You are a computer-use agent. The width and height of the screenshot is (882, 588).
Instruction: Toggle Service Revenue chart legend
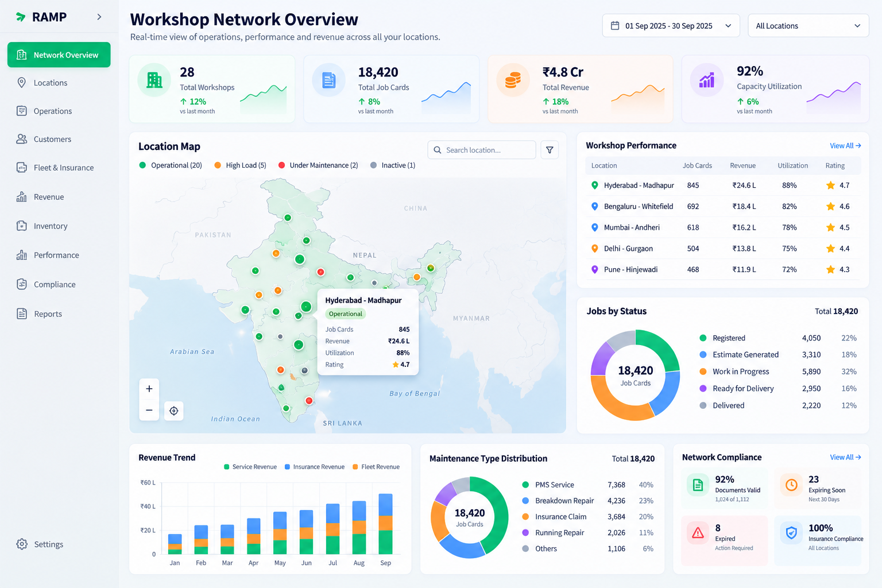250,467
